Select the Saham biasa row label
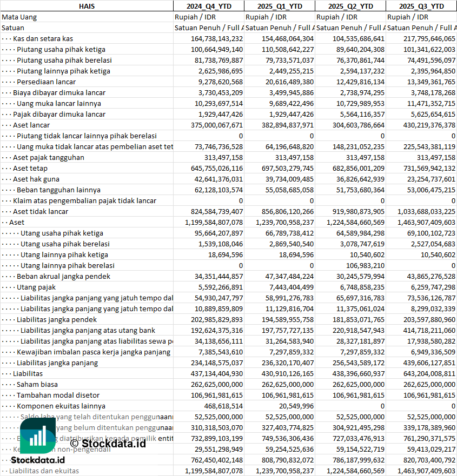The height and width of the screenshot is (476, 457). click(x=37, y=384)
